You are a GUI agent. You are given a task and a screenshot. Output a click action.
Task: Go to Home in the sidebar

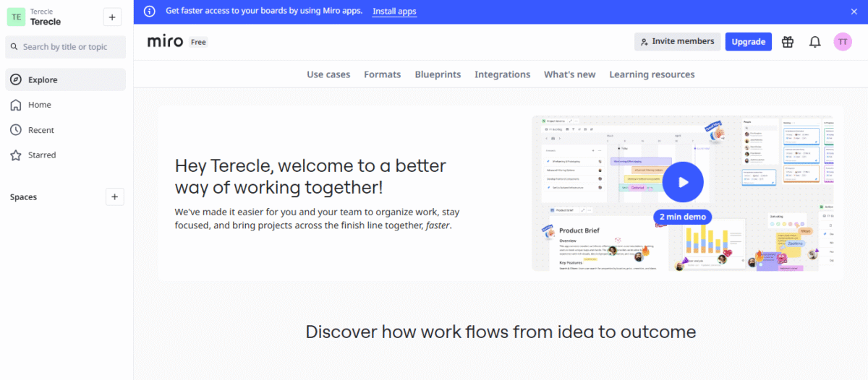66,105
